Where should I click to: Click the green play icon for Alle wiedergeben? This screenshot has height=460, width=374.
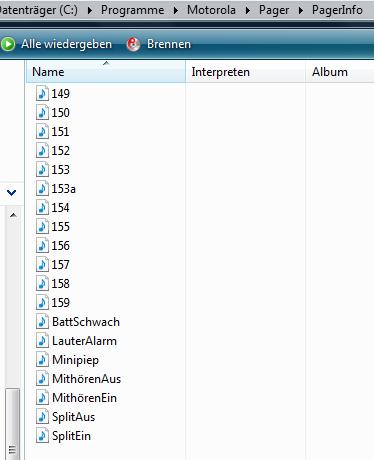(8, 44)
